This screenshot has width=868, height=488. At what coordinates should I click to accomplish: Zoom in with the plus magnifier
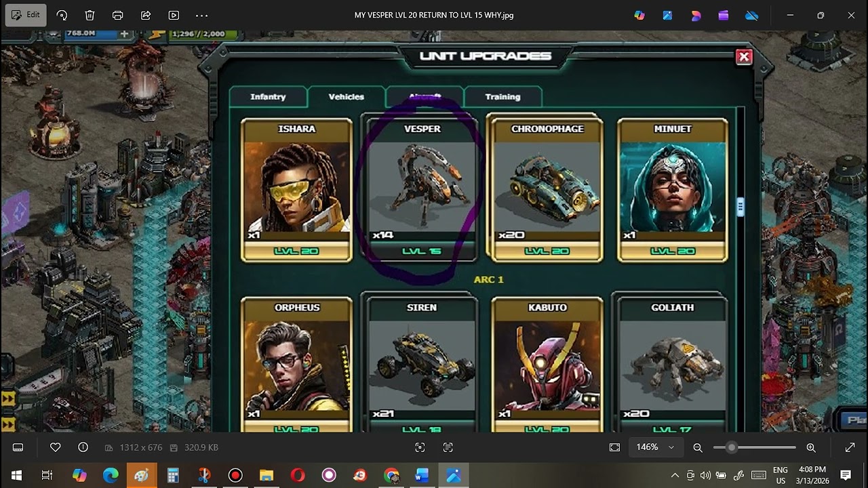811,447
